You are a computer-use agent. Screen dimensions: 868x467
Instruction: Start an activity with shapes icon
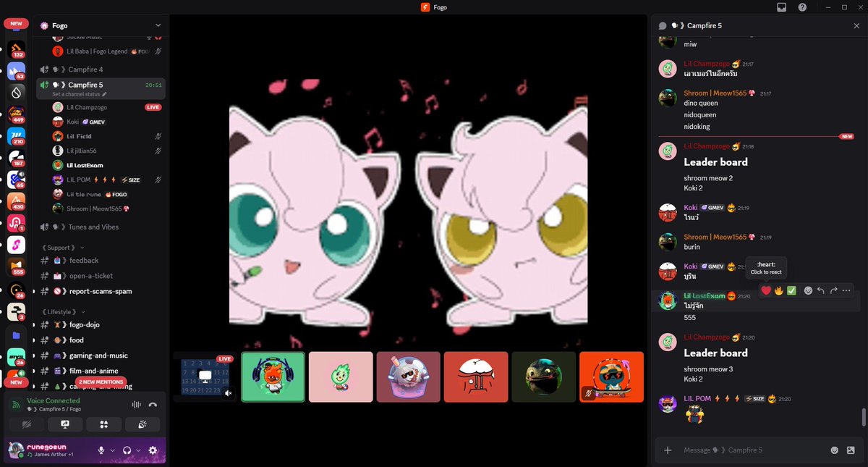pyautogui.click(x=103, y=425)
